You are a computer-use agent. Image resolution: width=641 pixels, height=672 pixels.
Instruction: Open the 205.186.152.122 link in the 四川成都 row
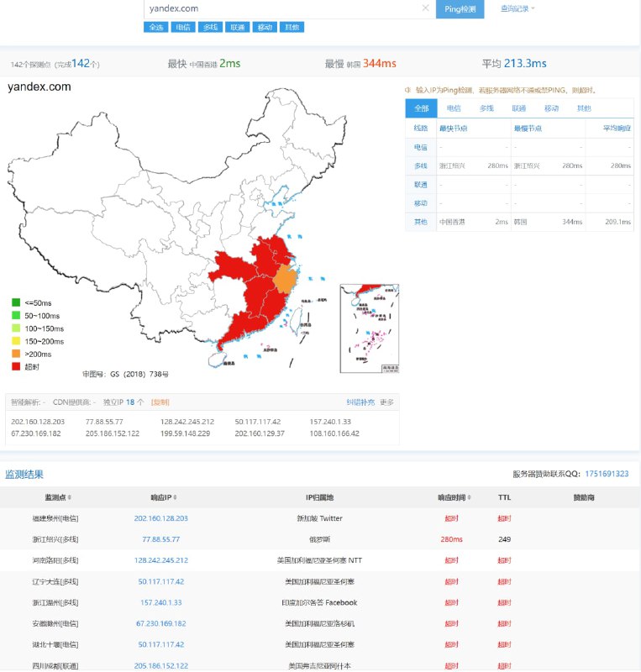(x=160, y=665)
